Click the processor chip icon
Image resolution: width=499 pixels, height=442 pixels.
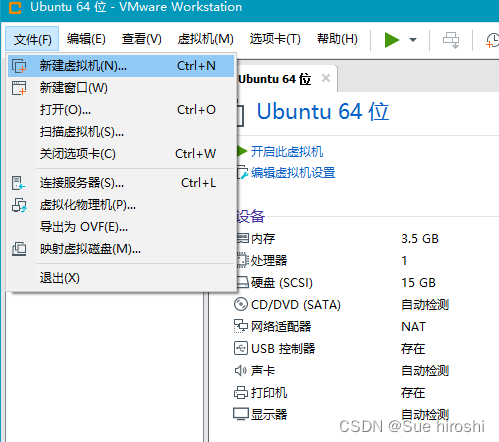click(243, 260)
